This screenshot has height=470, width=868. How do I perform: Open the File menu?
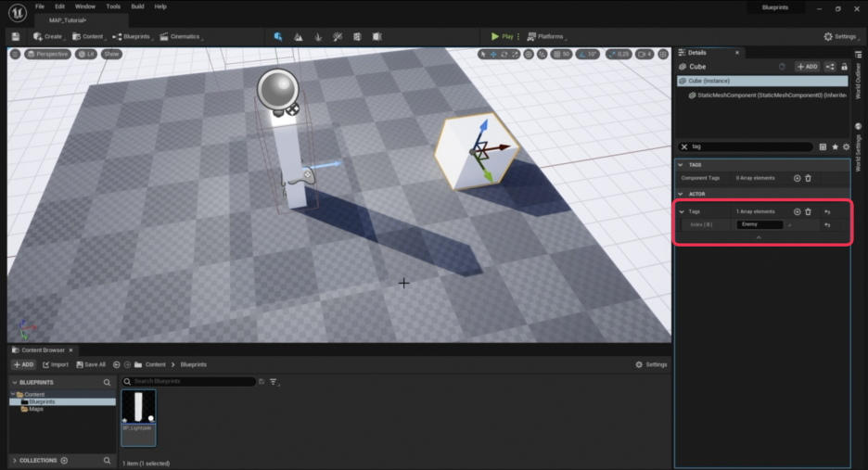(40, 6)
